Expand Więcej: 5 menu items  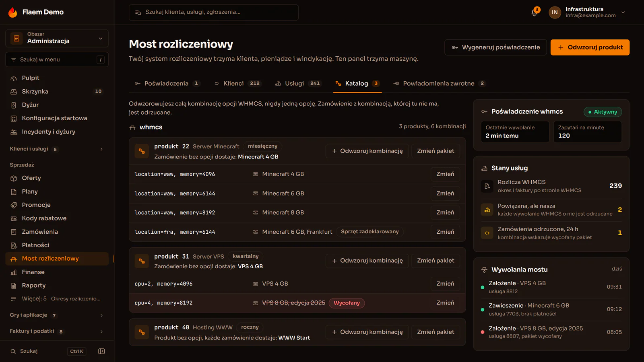[x=57, y=299]
